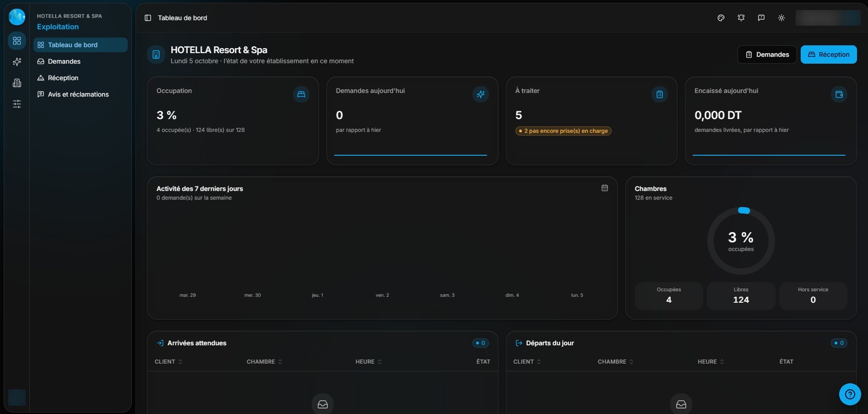
Task: Click the sparkle icon on Demandes aujourd'hui card
Action: pos(481,94)
